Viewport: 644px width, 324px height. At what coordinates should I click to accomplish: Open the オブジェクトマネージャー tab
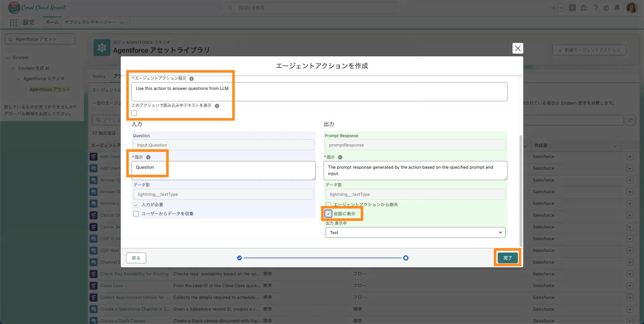90,22
